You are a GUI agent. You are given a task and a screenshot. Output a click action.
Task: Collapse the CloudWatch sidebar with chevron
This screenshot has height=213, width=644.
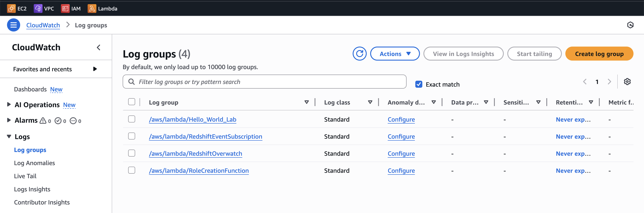(99, 47)
